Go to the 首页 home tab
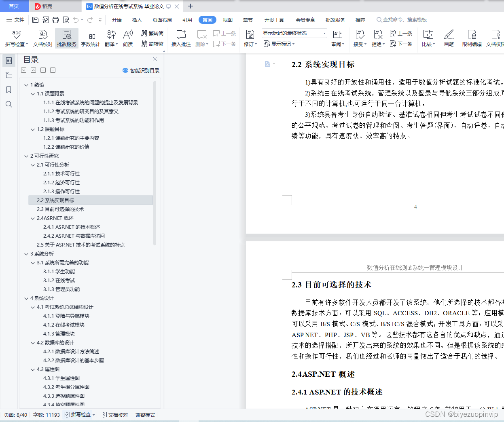This screenshot has height=422, width=504. click(x=14, y=6)
